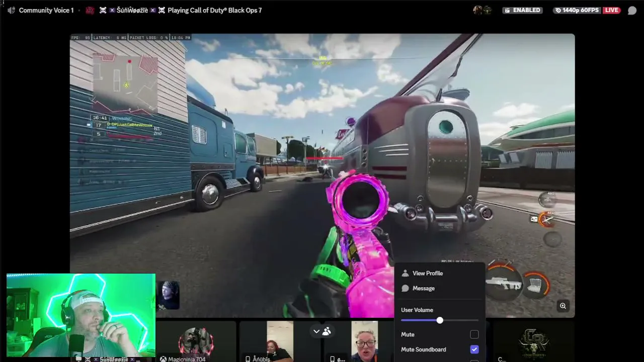Adjust the User Volume slider handle
The height and width of the screenshot is (362, 644).
pos(440,320)
